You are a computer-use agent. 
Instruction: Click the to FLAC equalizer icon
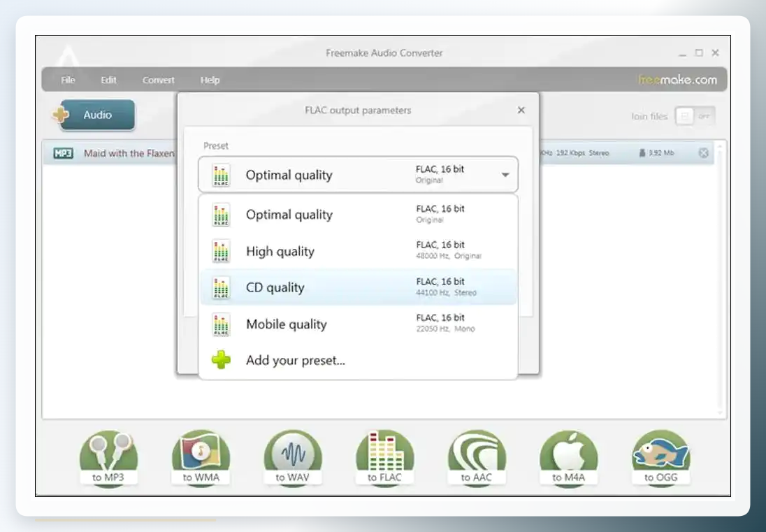(384, 458)
